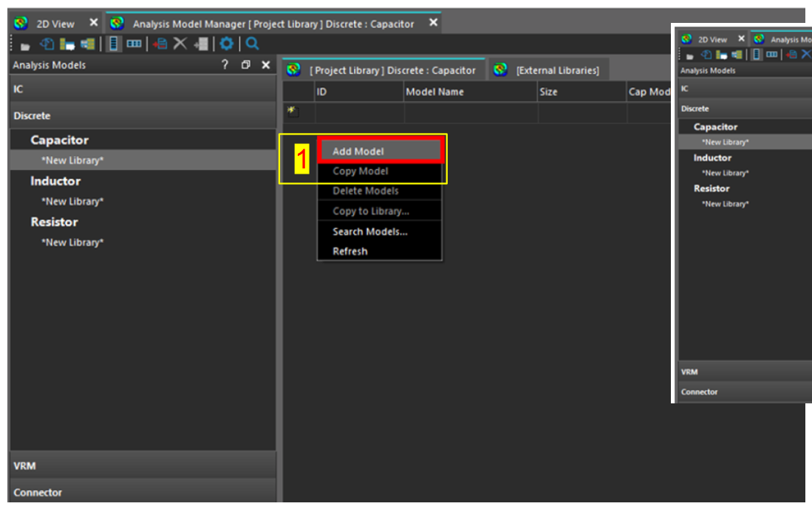Close the 2D View tab in right window

click(741, 38)
